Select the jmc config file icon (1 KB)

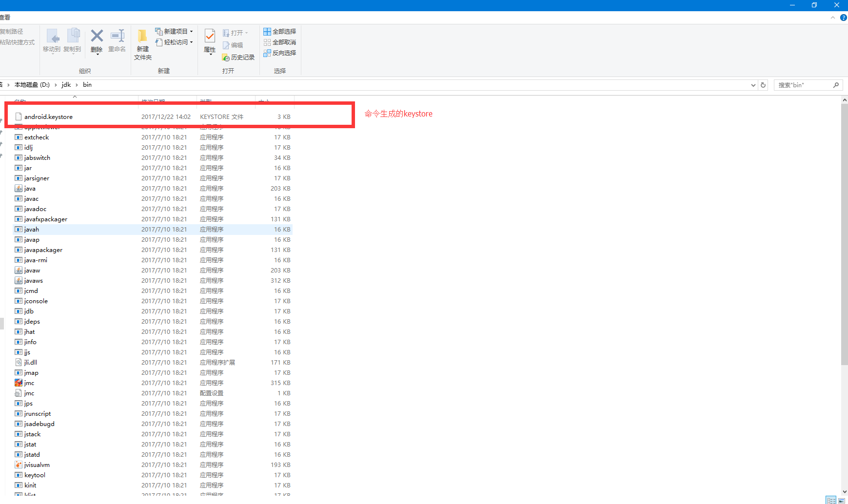pyautogui.click(x=19, y=393)
